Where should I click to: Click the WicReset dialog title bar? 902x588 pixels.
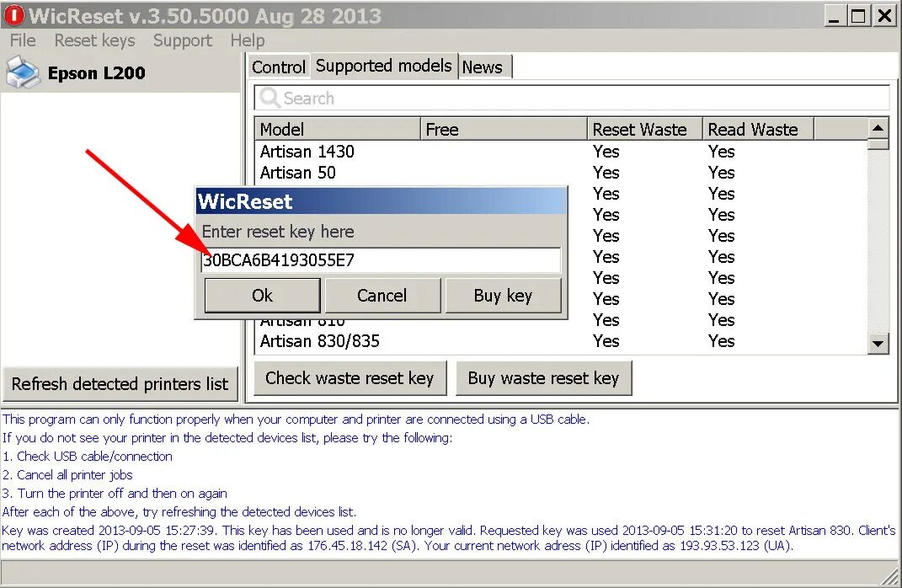point(382,201)
